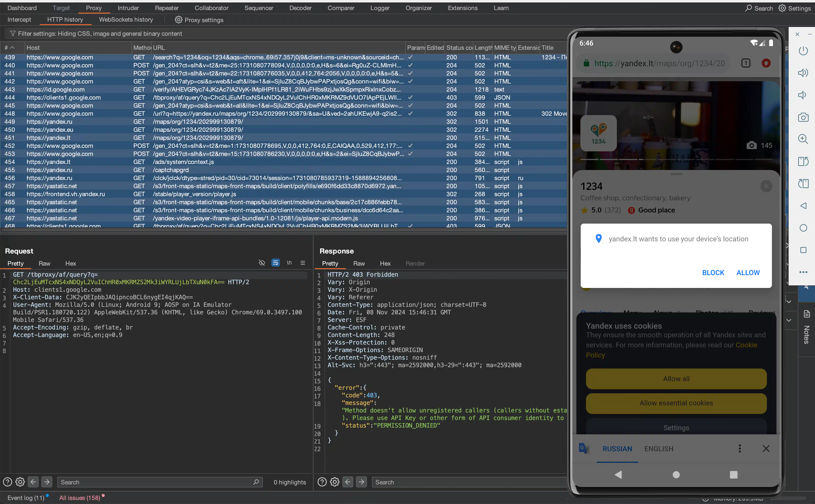
Task: Tap ALLOW on the location prompt
Action: coord(748,273)
